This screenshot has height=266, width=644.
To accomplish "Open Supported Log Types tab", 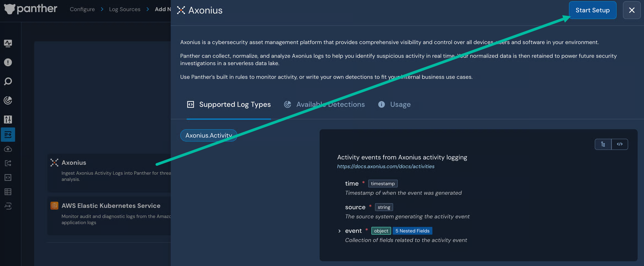I will click(x=229, y=105).
